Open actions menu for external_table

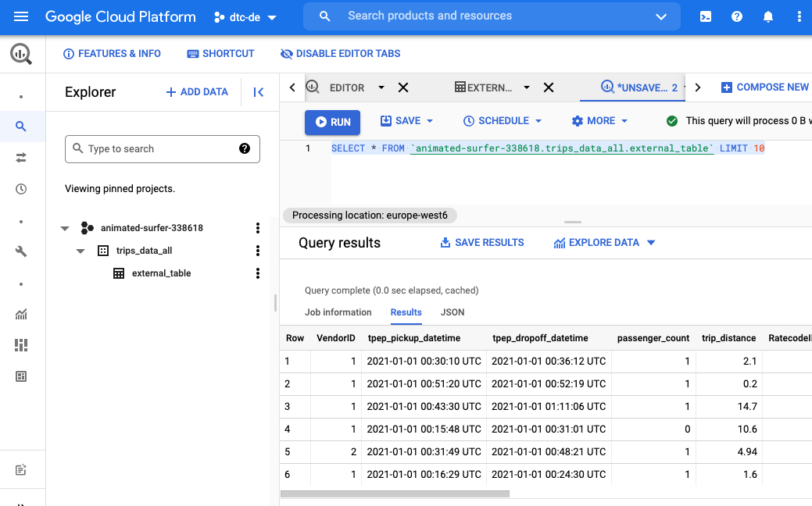[257, 273]
